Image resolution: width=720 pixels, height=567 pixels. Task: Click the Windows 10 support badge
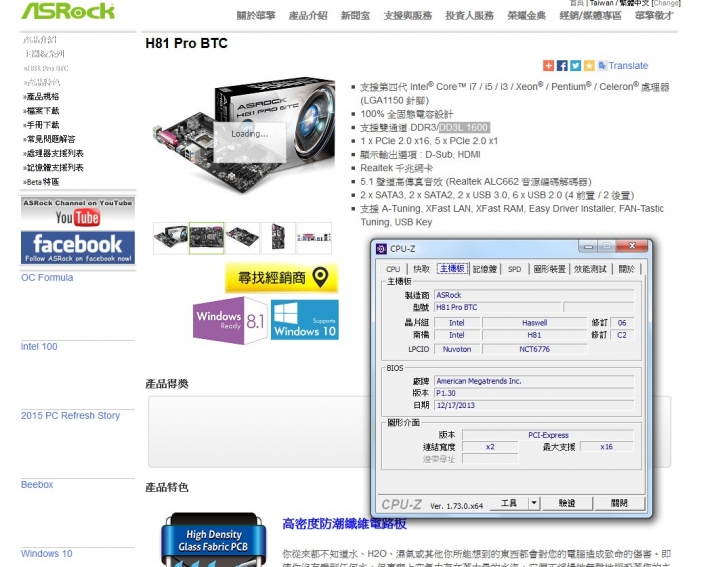305,320
